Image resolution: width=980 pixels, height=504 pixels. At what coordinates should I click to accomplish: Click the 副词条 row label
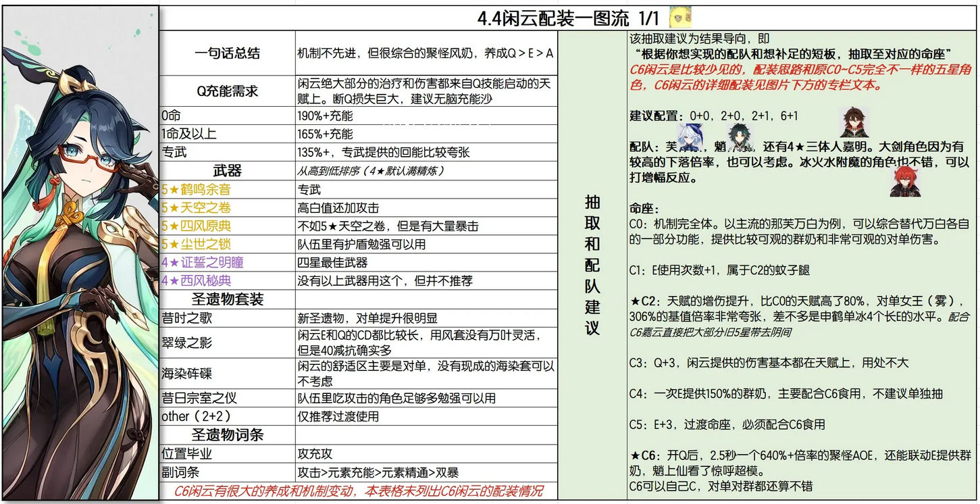pyautogui.click(x=227, y=472)
